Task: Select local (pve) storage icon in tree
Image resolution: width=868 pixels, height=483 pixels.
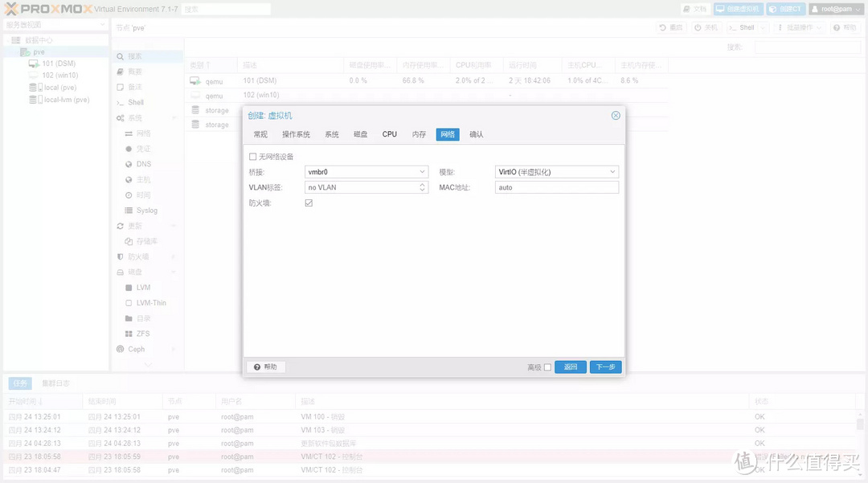Action: (x=35, y=88)
